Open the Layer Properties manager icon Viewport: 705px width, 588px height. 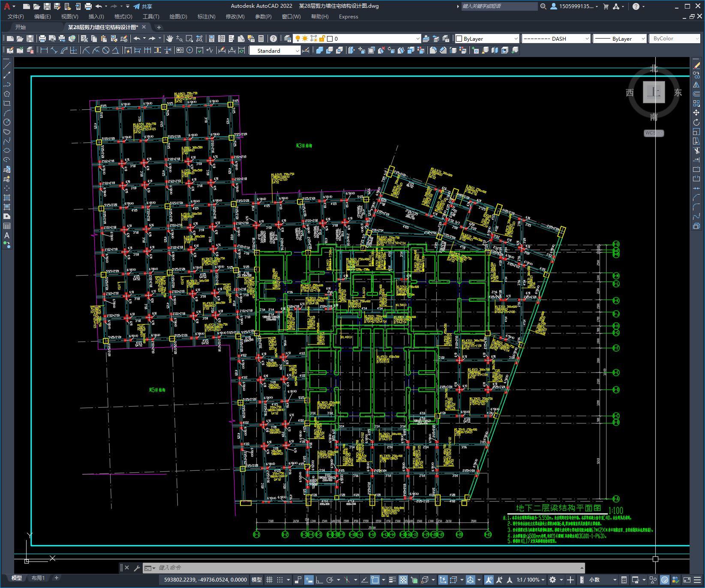[288, 39]
